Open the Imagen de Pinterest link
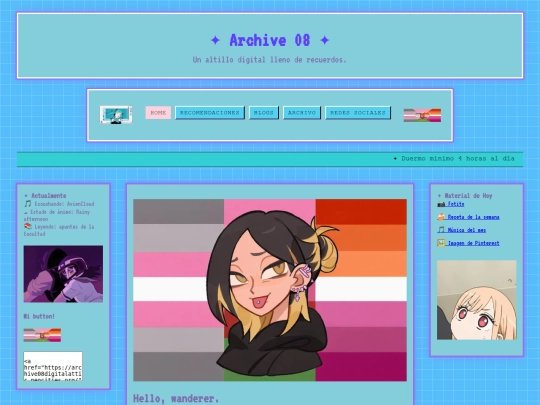 tap(473, 243)
